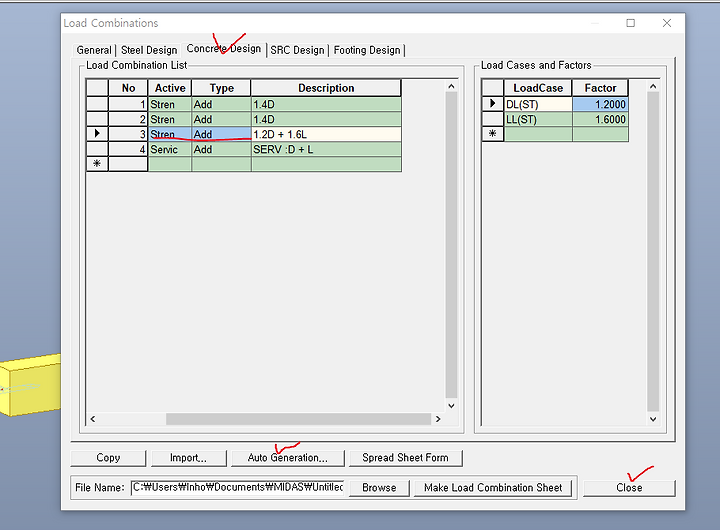720x530 pixels.
Task: Close the Load Combinations dialog via Close button
Action: 629,488
